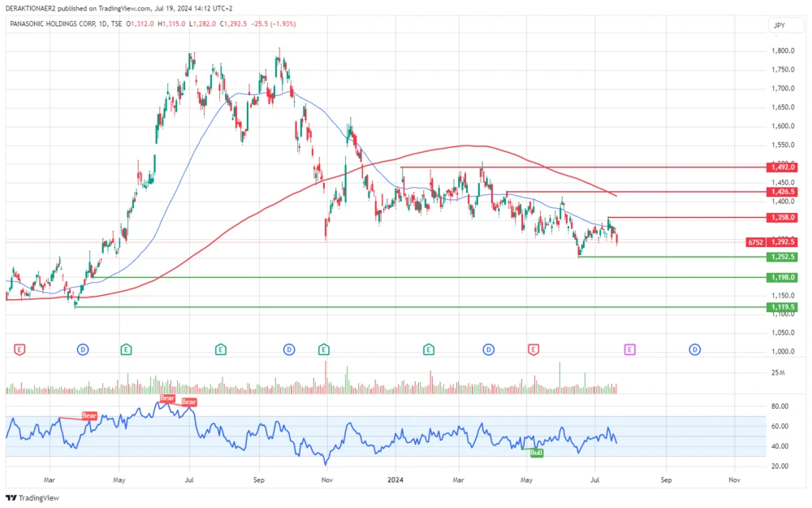Click green earnings E marker at Nov 2023
812x508 pixels.
[x=324, y=350]
